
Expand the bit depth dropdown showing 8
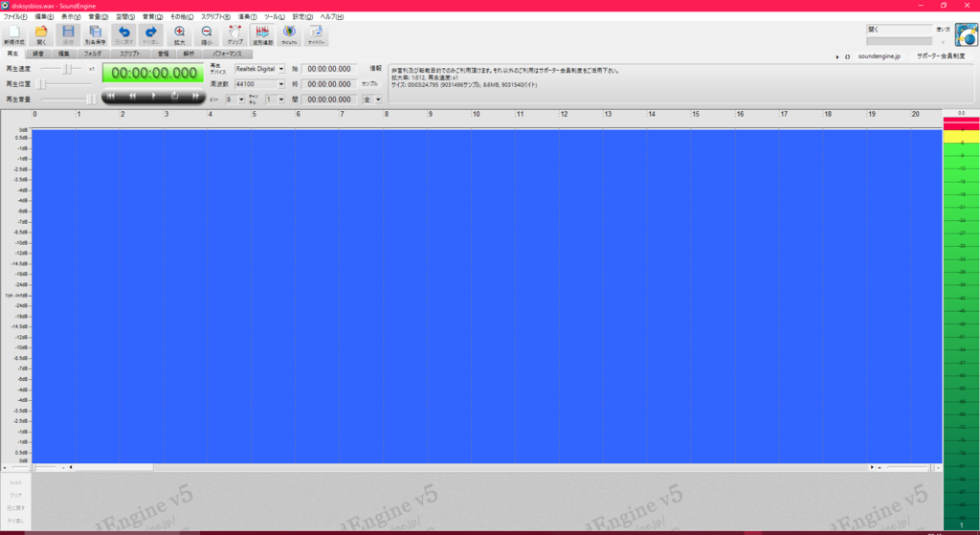[x=241, y=100]
